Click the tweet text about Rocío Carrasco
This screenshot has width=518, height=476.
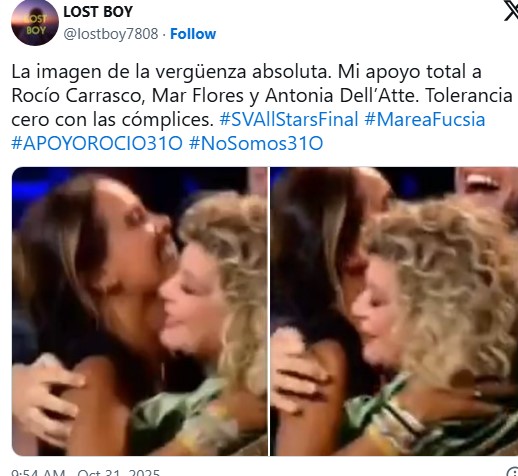(262, 107)
